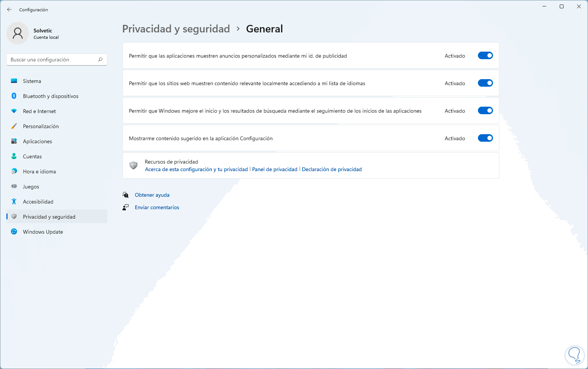Open Panel de privacidad link
Image resolution: width=588 pixels, height=369 pixels.
click(274, 170)
